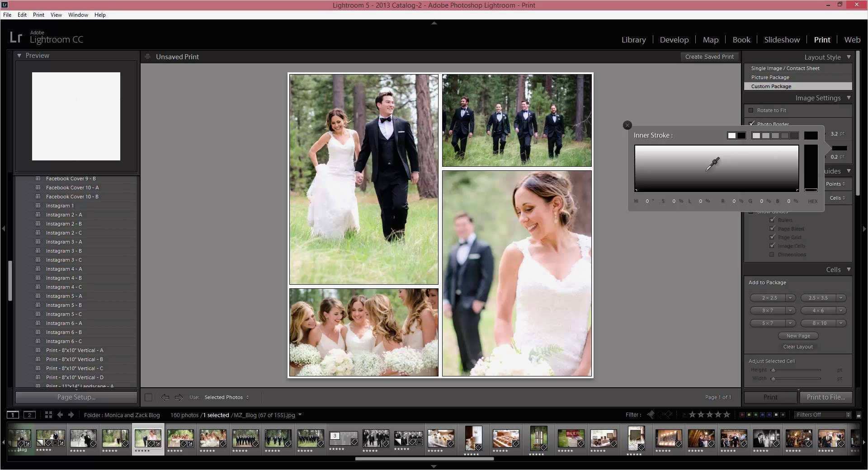Click Create Saved Print
This screenshot has height=470, width=868.
pos(710,56)
